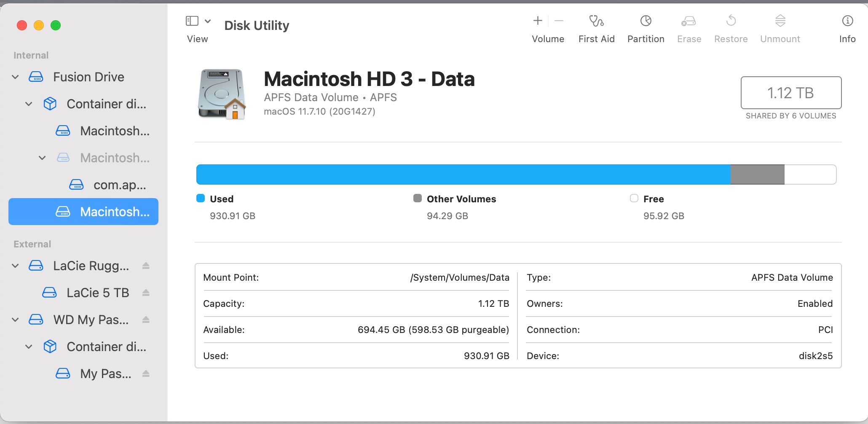The height and width of the screenshot is (424, 868).
Task: Click the hard drive with house icon
Action: click(x=222, y=94)
